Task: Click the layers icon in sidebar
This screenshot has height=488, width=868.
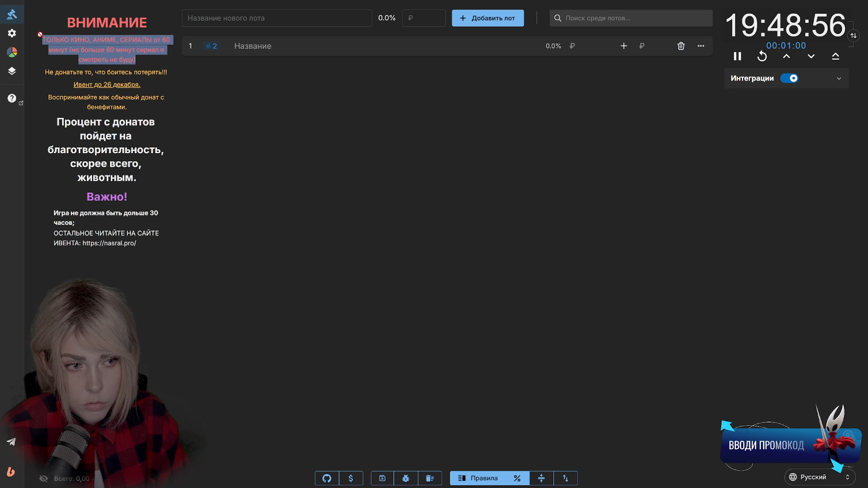Action: 12,71
